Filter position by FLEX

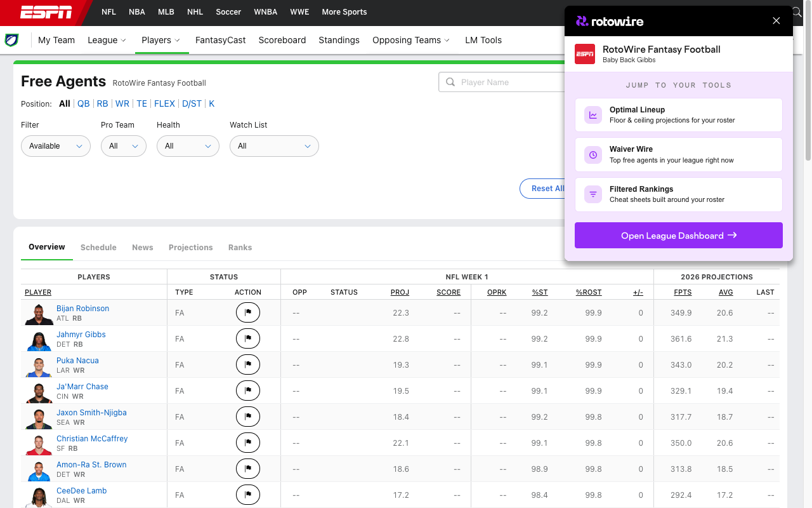[165, 104]
